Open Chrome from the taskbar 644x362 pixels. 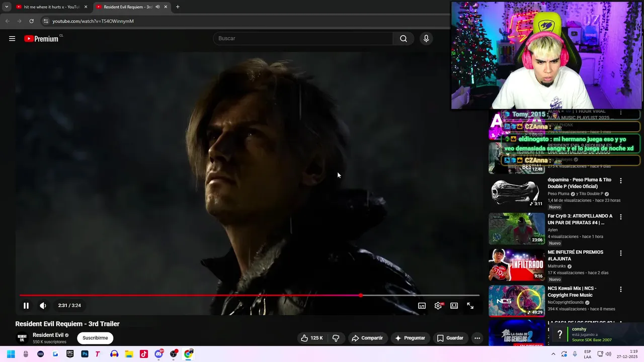click(188, 354)
